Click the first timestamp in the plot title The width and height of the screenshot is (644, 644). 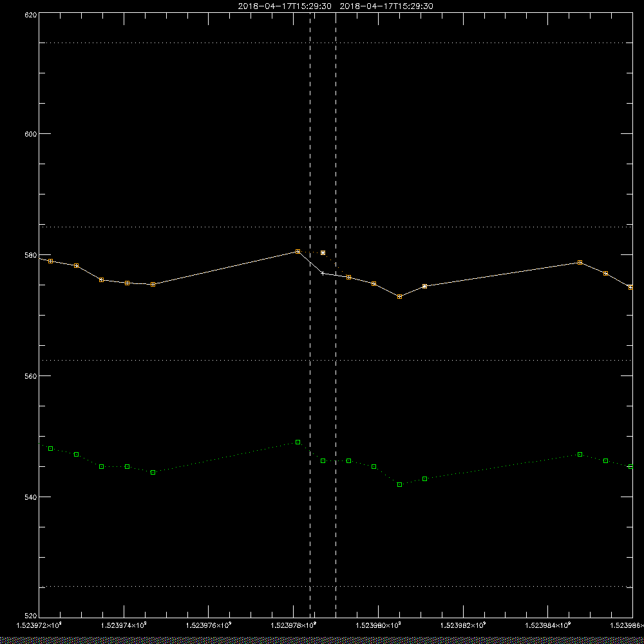pyautogui.click(x=285, y=6)
